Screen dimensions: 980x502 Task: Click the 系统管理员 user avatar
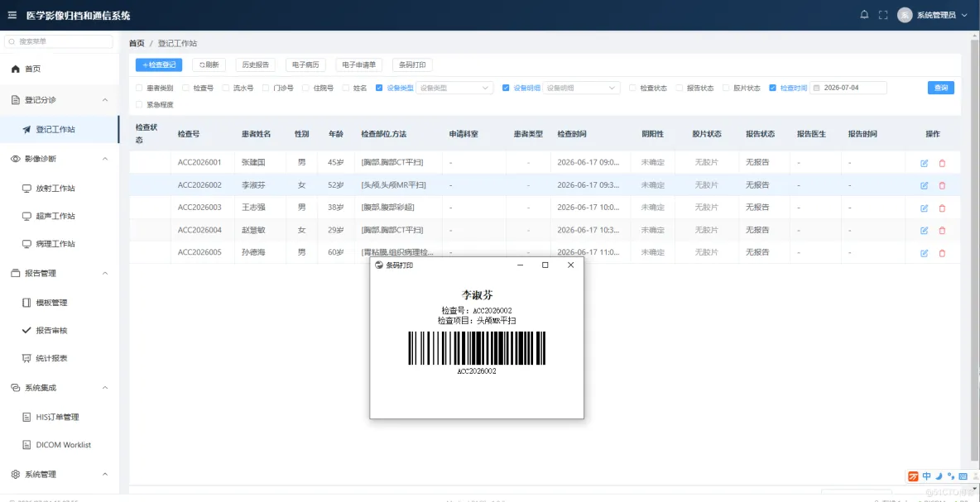tap(905, 15)
